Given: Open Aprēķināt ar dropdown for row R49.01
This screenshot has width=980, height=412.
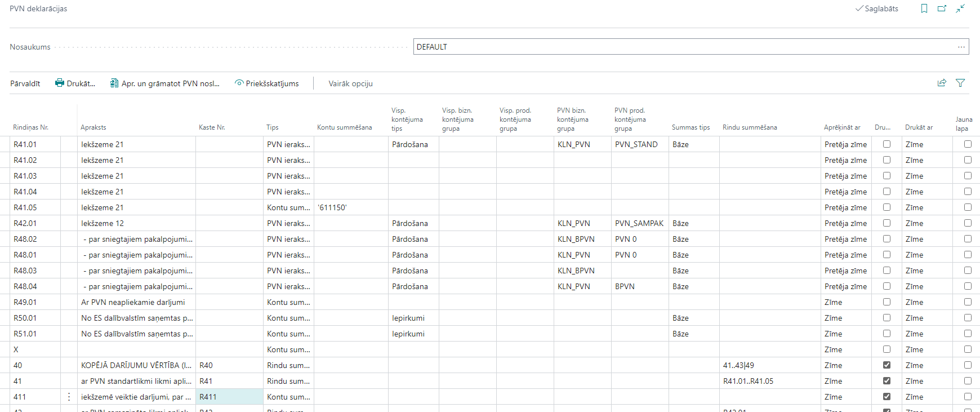Looking at the screenshot, I should (x=845, y=302).
